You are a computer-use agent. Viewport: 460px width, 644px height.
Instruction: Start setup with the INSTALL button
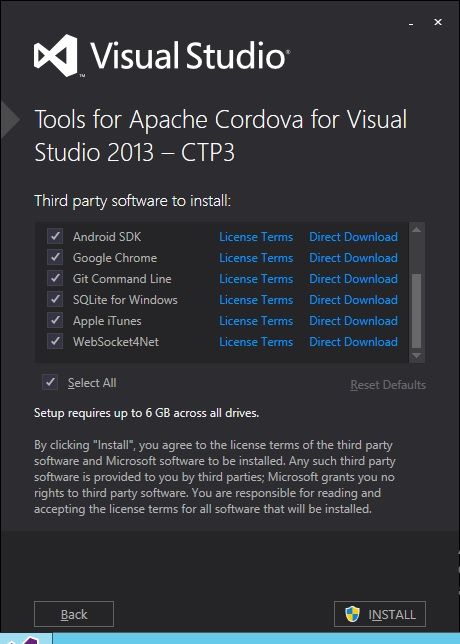click(x=380, y=614)
